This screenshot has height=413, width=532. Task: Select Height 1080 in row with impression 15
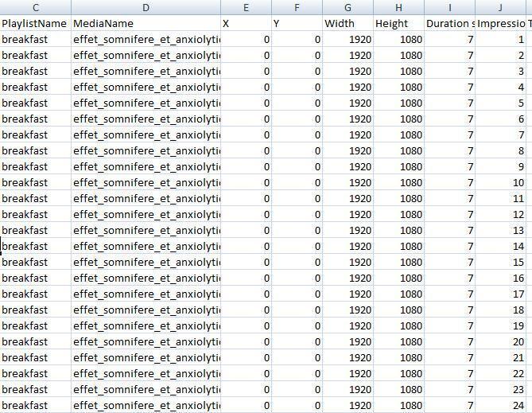398,262
